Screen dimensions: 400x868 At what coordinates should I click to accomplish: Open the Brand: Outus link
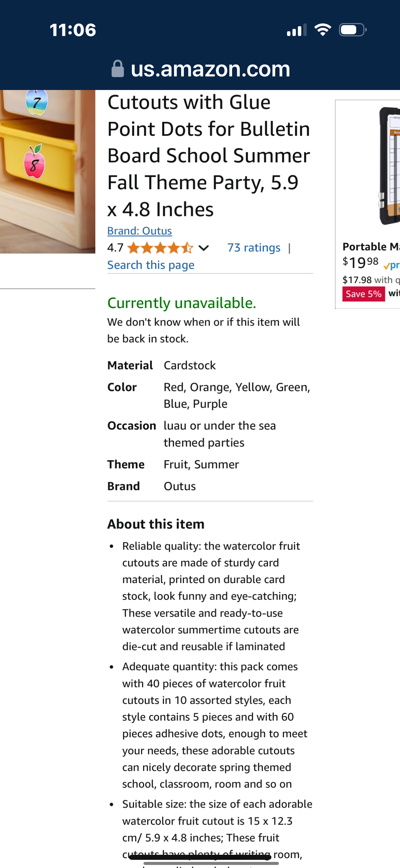pyautogui.click(x=139, y=231)
